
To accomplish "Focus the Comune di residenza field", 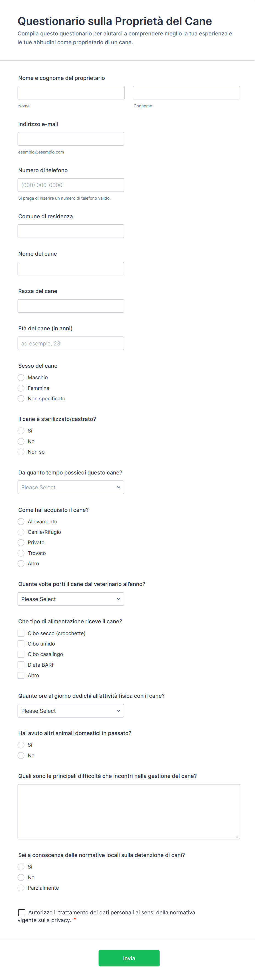I will point(71,231).
